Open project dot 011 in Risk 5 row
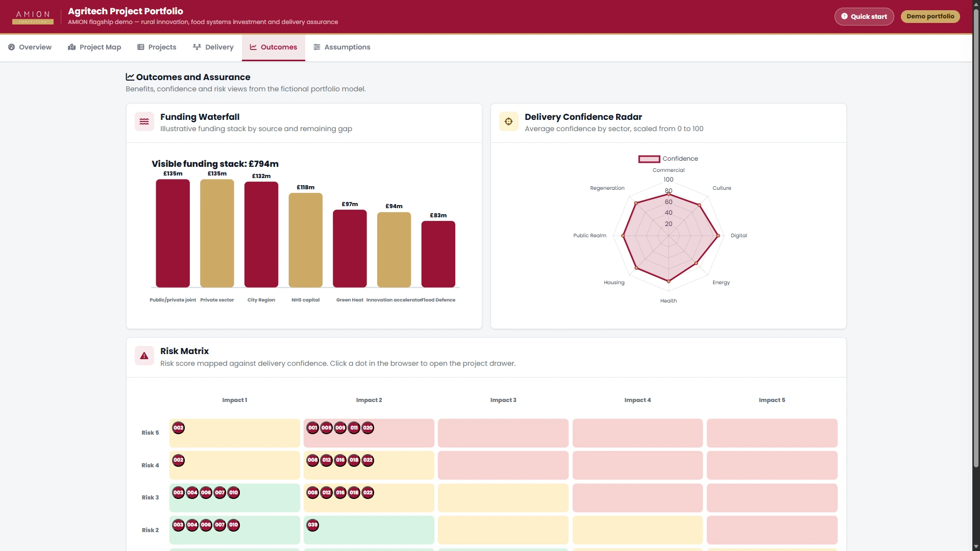This screenshot has height=551, width=980. tap(354, 428)
